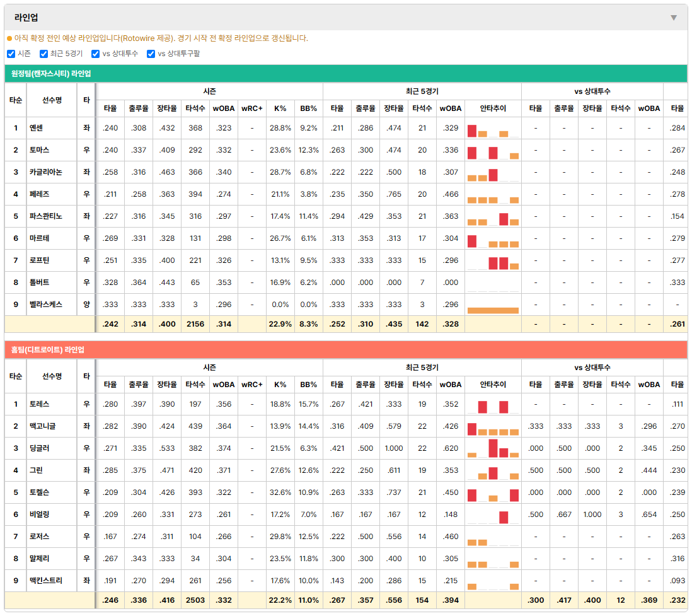Click K% column header in home table

tap(280, 385)
